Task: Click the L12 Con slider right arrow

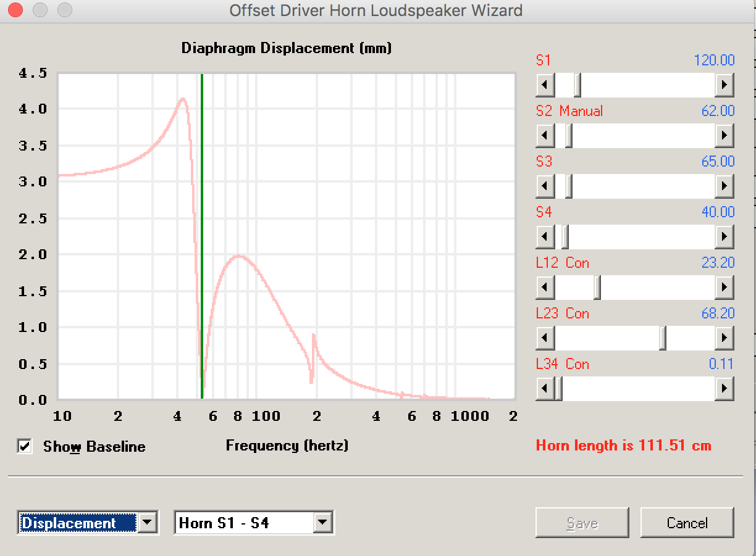Action: click(x=724, y=287)
